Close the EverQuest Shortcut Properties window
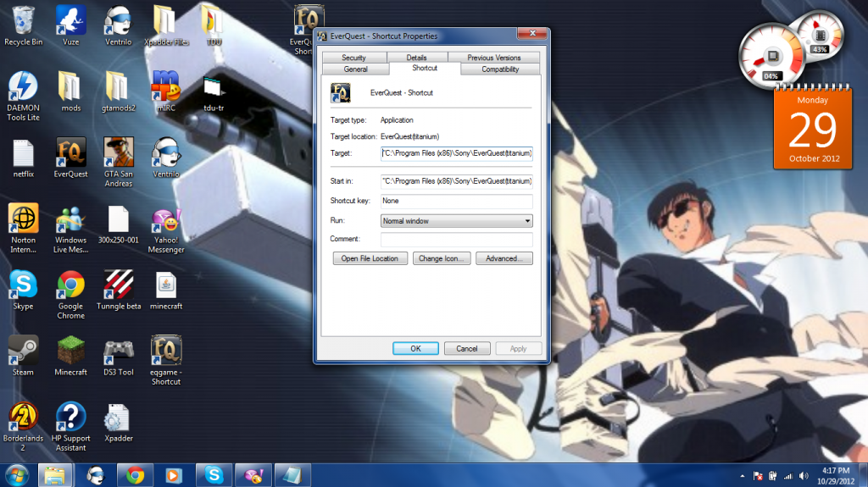This screenshot has width=868, height=487. click(532, 34)
